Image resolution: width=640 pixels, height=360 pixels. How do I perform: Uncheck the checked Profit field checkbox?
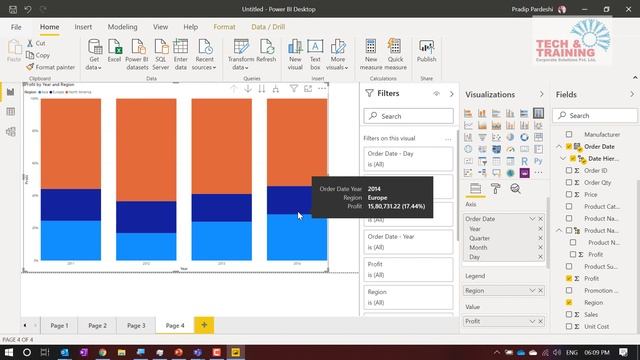569,278
